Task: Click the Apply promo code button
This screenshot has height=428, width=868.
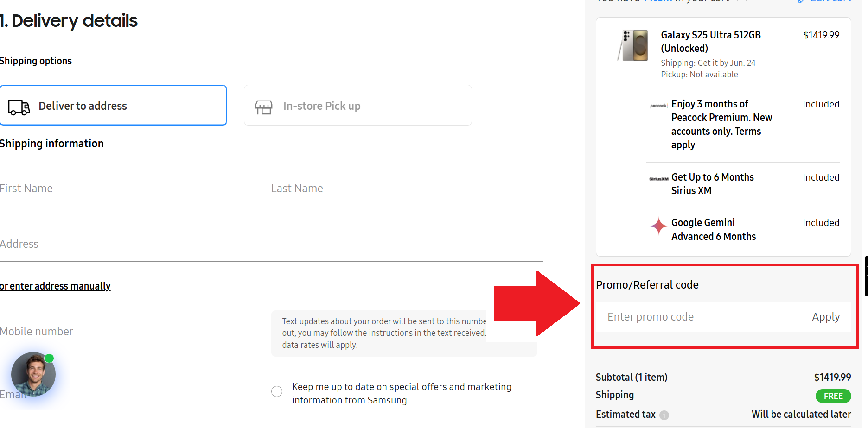Action: (826, 317)
